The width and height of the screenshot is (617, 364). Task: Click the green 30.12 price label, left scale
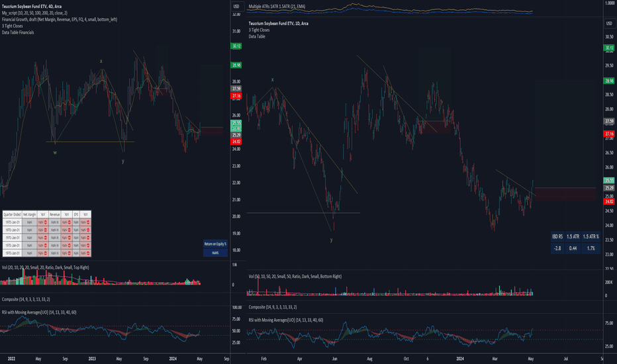(236, 46)
